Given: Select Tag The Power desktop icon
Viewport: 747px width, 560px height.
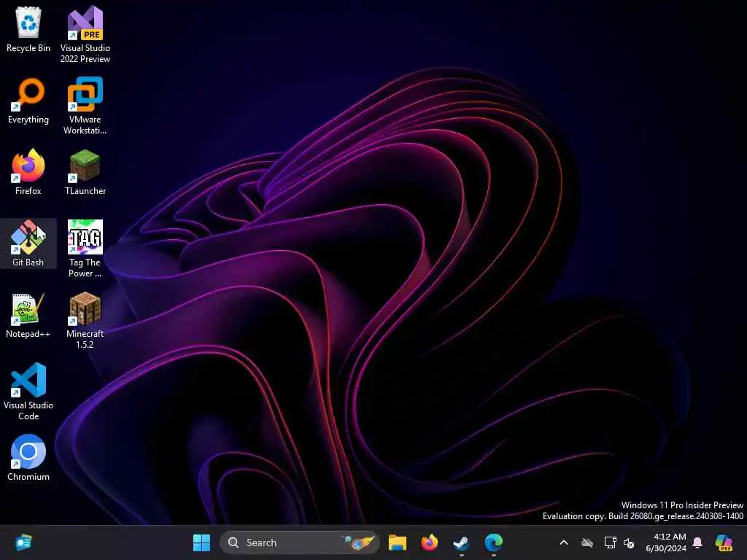Looking at the screenshot, I should (x=85, y=249).
